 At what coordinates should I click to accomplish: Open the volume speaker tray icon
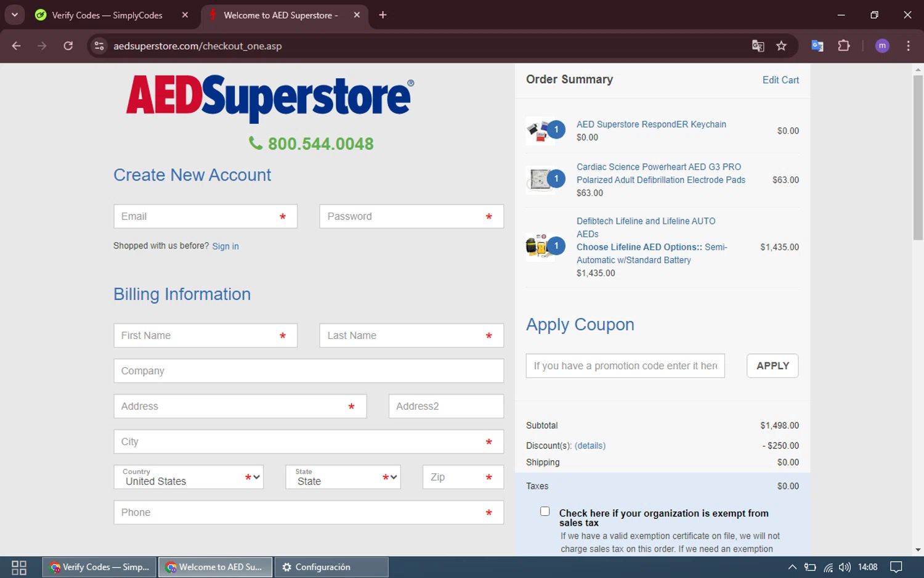point(845,567)
